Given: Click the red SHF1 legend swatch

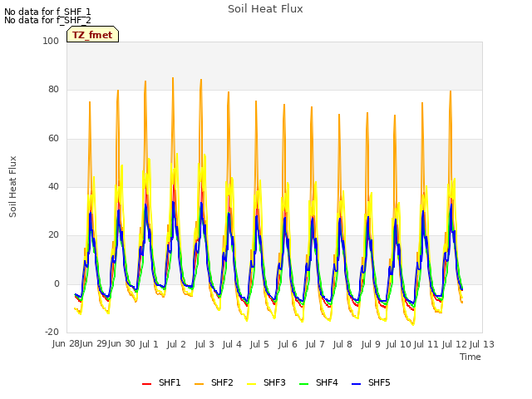Looking at the screenshot, I should pos(146,384).
